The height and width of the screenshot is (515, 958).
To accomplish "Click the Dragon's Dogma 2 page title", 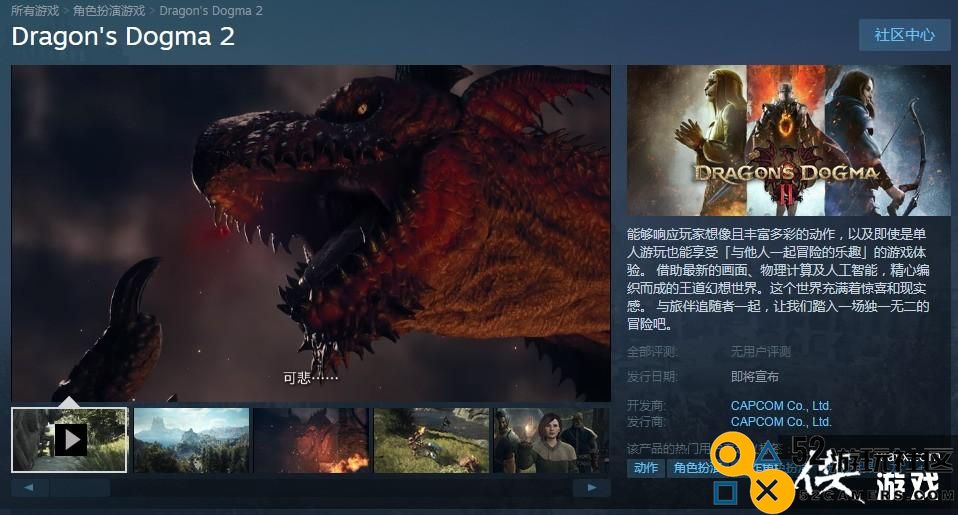I will (123, 37).
